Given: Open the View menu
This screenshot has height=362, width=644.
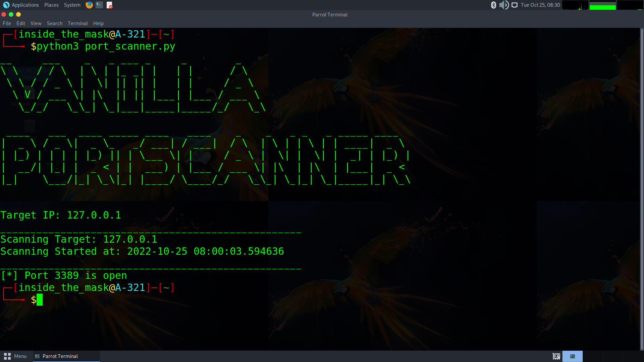Looking at the screenshot, I should [36, 23].
